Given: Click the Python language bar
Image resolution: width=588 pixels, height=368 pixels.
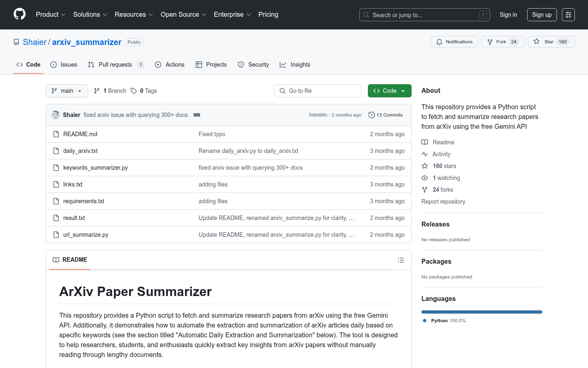Looking at the screenshot, I should pyautogui.click(x=481, y=312).
